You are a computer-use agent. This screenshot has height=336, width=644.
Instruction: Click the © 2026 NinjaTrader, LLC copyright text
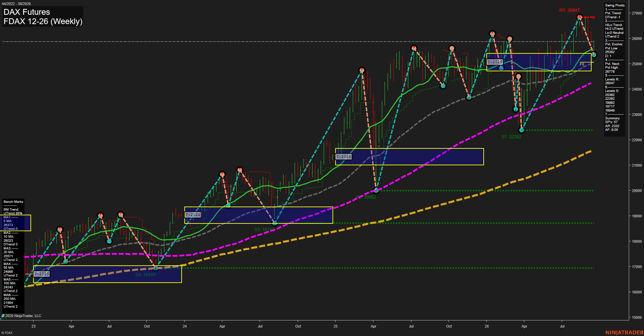click(22, 316)
